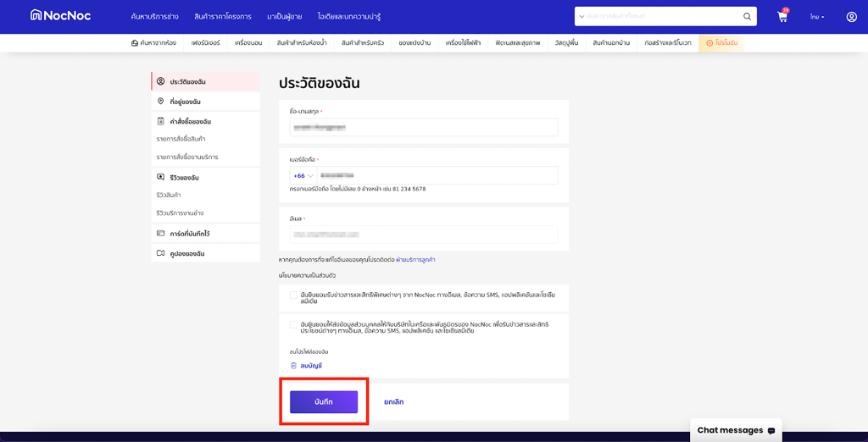Click the บันทึก save button
868x442 pixels.
324,401
